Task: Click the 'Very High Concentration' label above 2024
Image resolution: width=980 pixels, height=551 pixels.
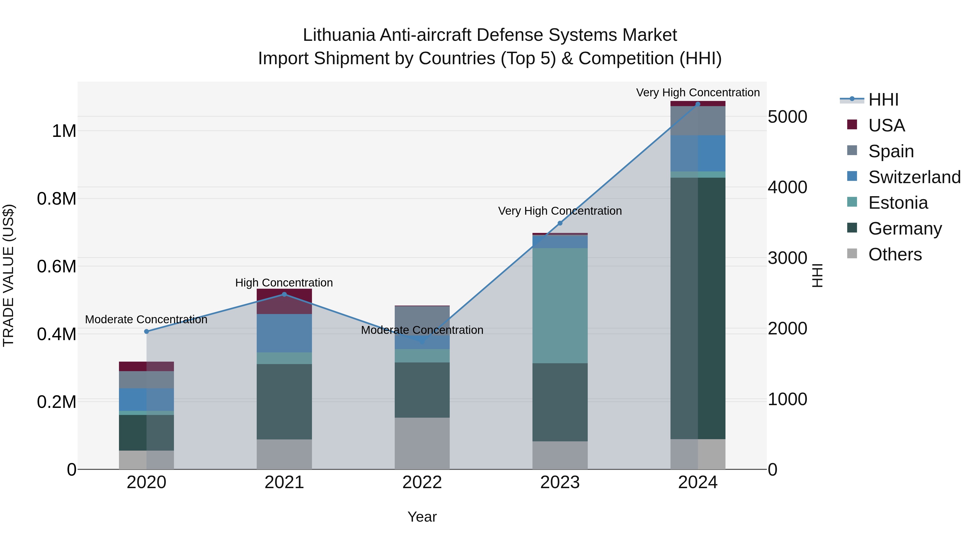Action: (x=698, y=93)
